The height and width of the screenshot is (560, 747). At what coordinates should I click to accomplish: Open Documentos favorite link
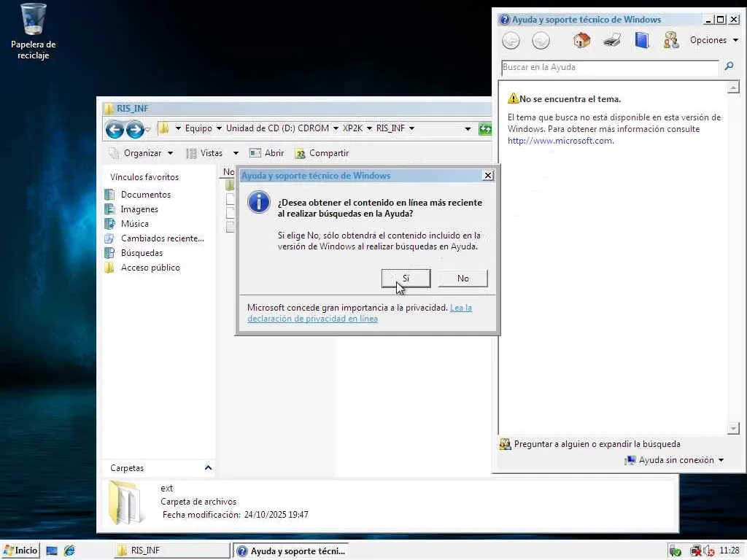click(138, 195)
